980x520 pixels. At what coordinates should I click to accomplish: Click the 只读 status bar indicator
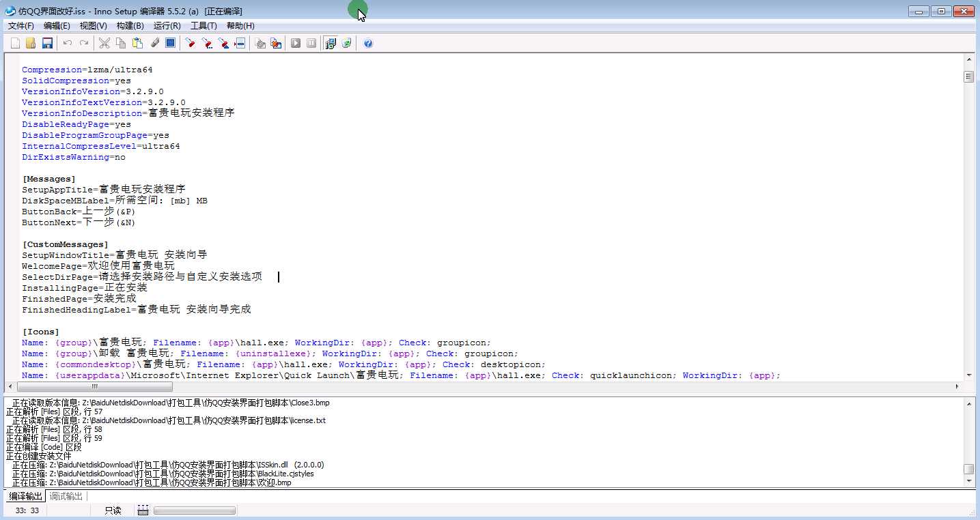[113, 510]
